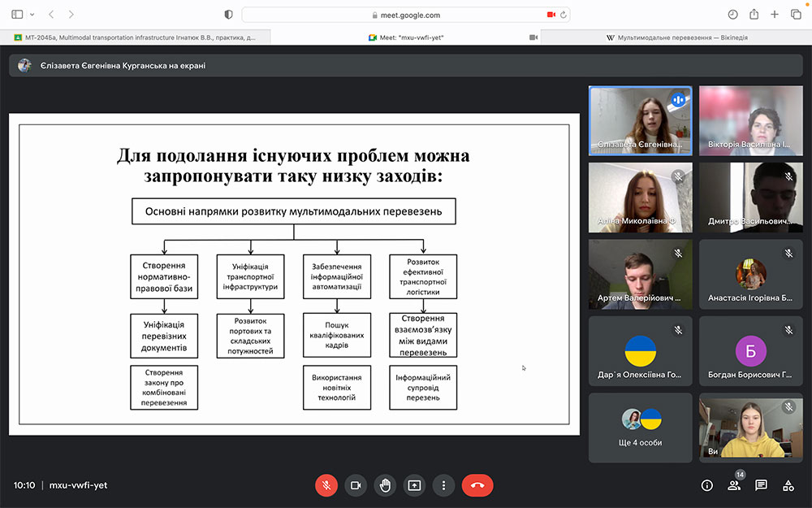Show the participants list panel
The width and height of the screenshot is (812, 508).
tap(734, 485)
